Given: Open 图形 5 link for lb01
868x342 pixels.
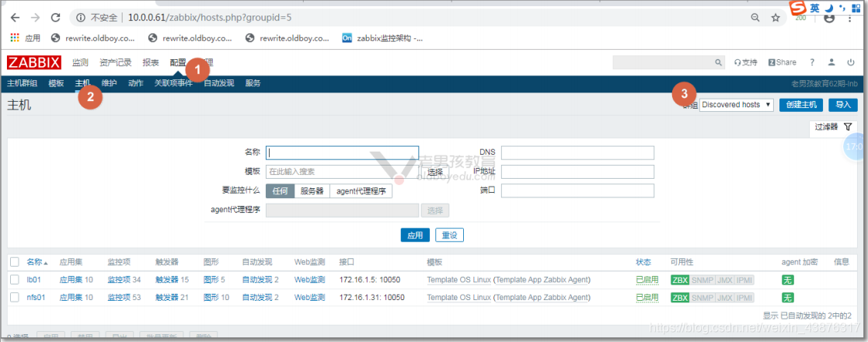Looking at the screenshot, I should tap(214, 280).
